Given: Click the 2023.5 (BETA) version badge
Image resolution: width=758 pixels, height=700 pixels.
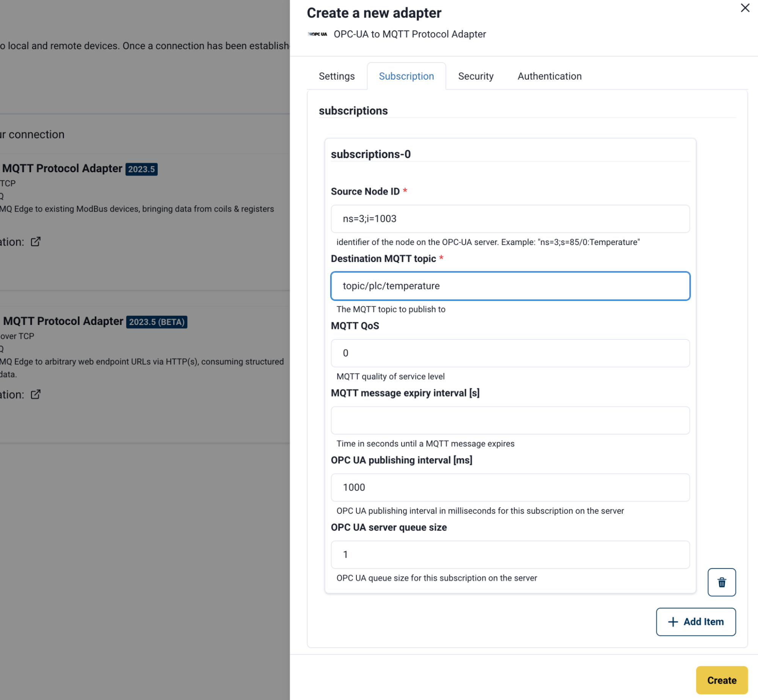Looking at the screenshot, I should pos(157,322).
